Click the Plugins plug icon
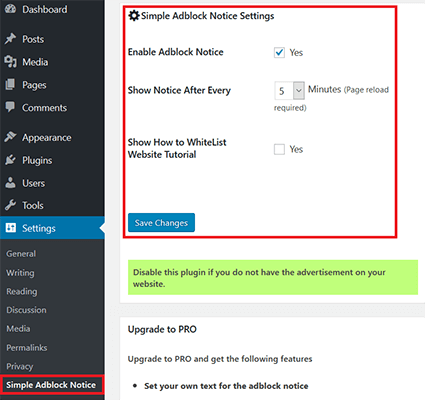425x400 pixels. tap(10, 160)
